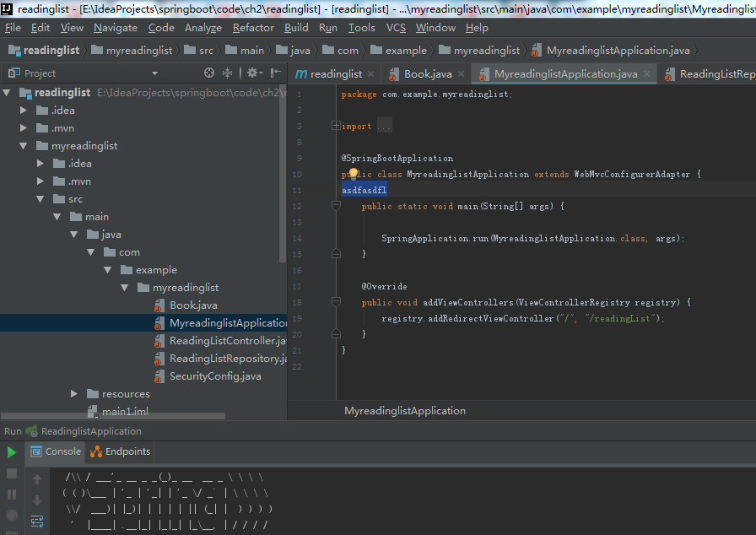Open the Project view dropdown arrow
This screenshot has width=756, height=535.
tap(154, 73)
